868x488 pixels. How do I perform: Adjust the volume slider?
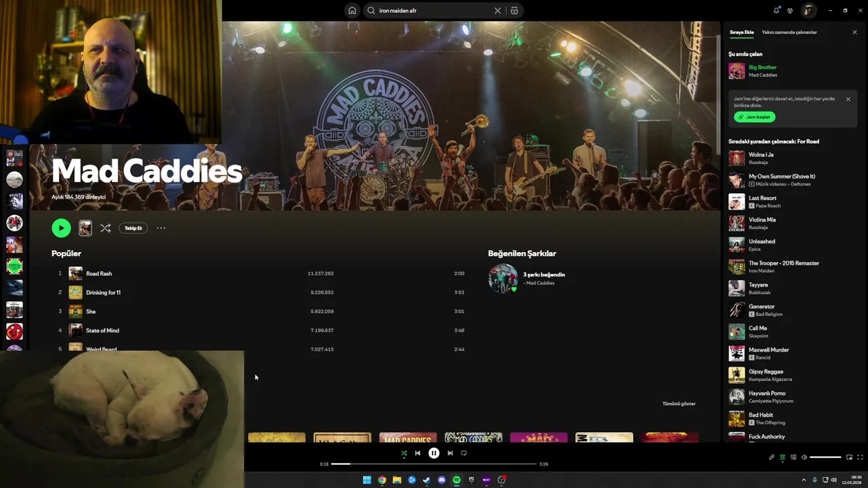click(825, 457)
